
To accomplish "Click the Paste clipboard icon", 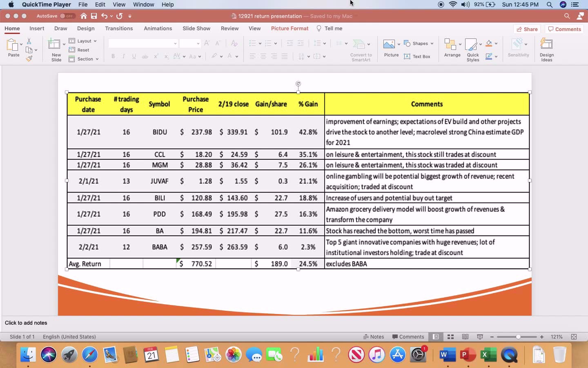I will point(13,45).
